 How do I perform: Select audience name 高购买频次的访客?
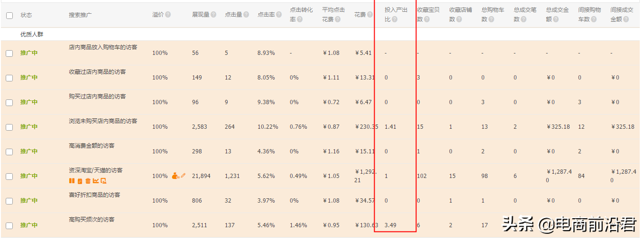pyautogui.click(x=92, y=220)
